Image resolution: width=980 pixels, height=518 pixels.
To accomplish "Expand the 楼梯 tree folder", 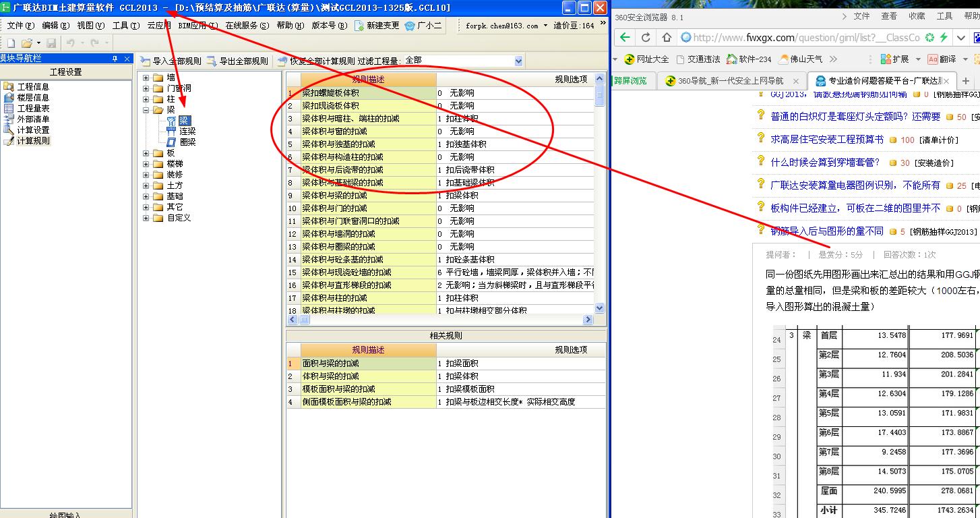I will [x=146, y=164].
